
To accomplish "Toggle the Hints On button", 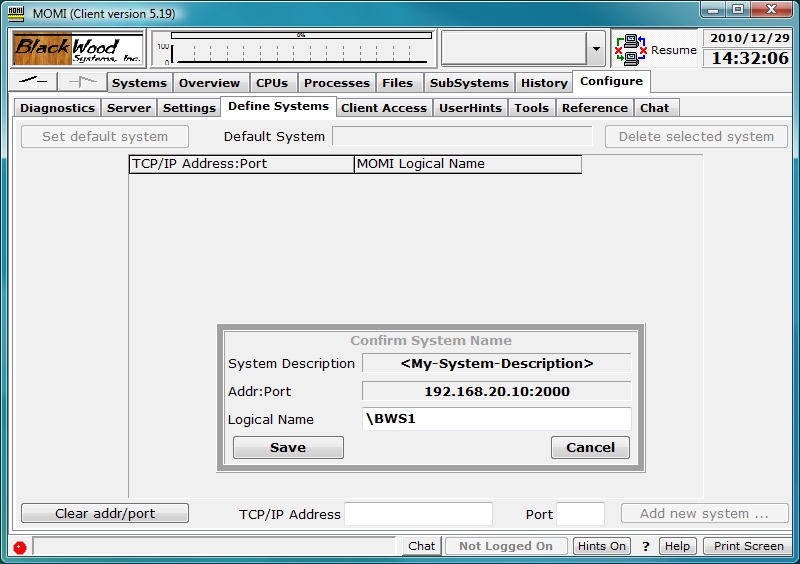I will coord(602,546).
